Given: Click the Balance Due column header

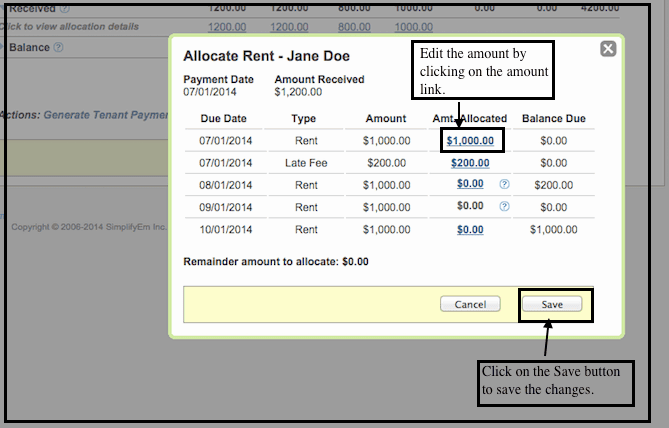Looking at the screenshot, I should (553, 119).
